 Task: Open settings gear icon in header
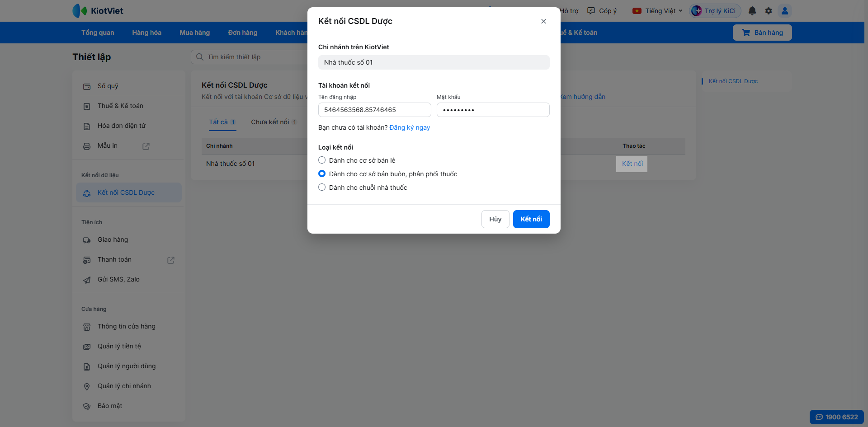point(769,11)
